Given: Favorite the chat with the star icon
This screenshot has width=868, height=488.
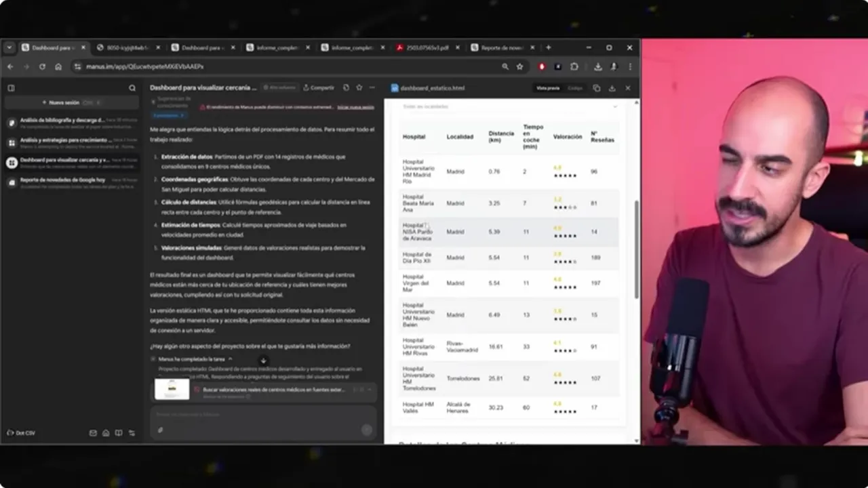Looking at the screenshot, I should (x=359, y=87).
